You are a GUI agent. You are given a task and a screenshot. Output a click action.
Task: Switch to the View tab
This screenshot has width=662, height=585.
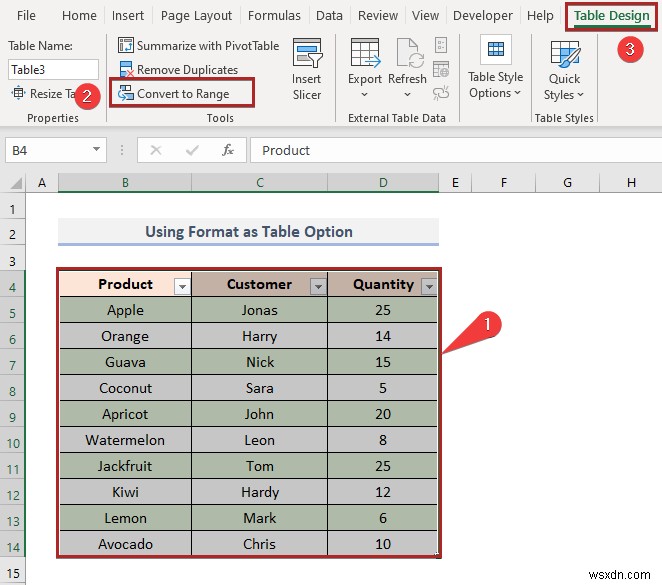[425, 16]
